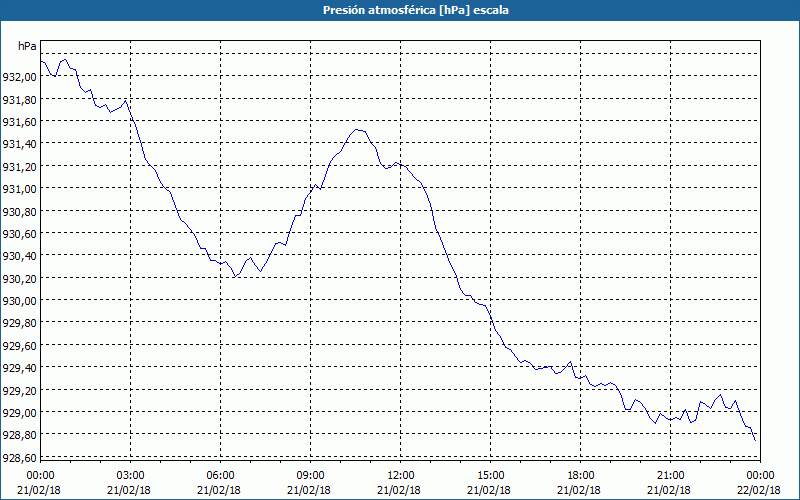Click the 06:00 time axis label

pyautogui.click(x=220, y=476)
